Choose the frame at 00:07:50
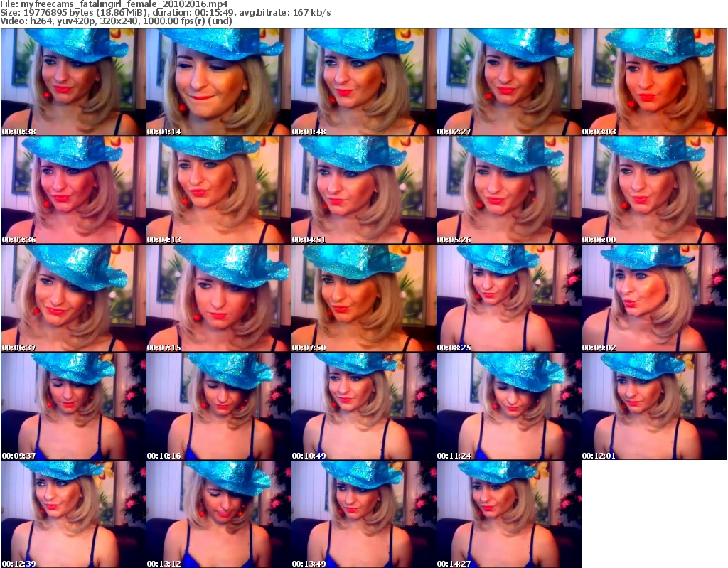Image resolution: width=728 pixels, height=568 pixels. pos(363,298)
